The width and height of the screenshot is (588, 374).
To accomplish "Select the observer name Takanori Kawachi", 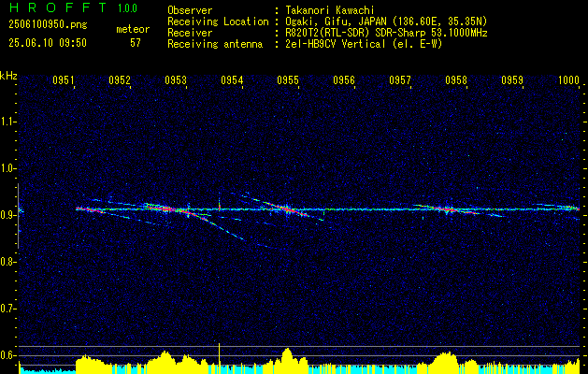I will pos(330,10).
